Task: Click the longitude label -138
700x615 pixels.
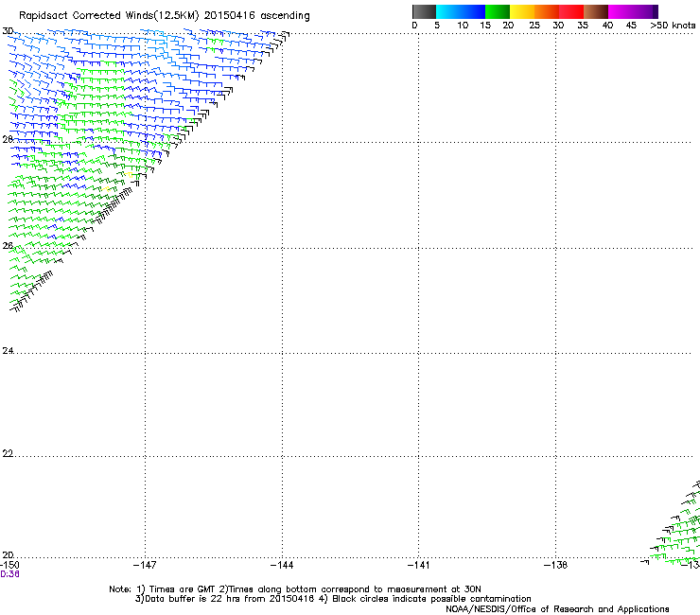Action: [x=556, y=565]
